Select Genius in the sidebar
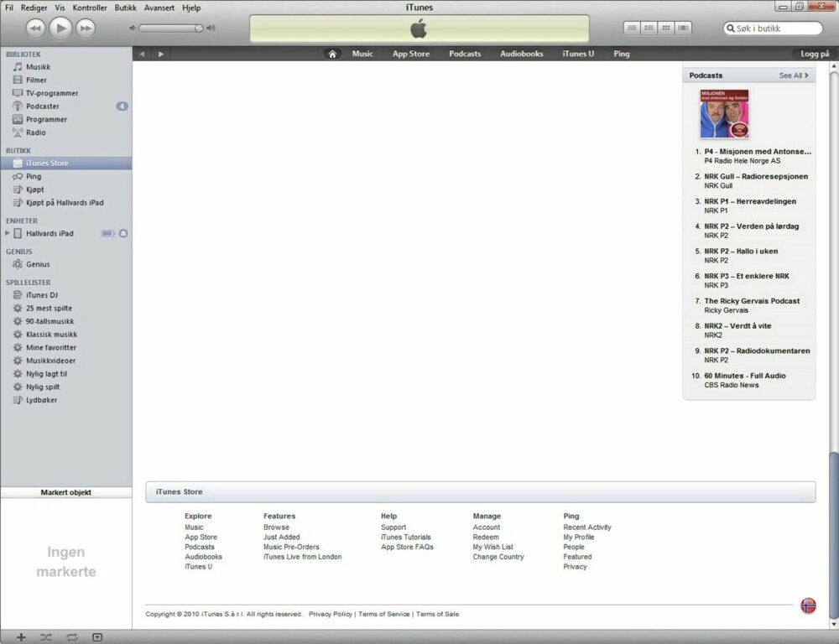 click(x=65, y=263)
